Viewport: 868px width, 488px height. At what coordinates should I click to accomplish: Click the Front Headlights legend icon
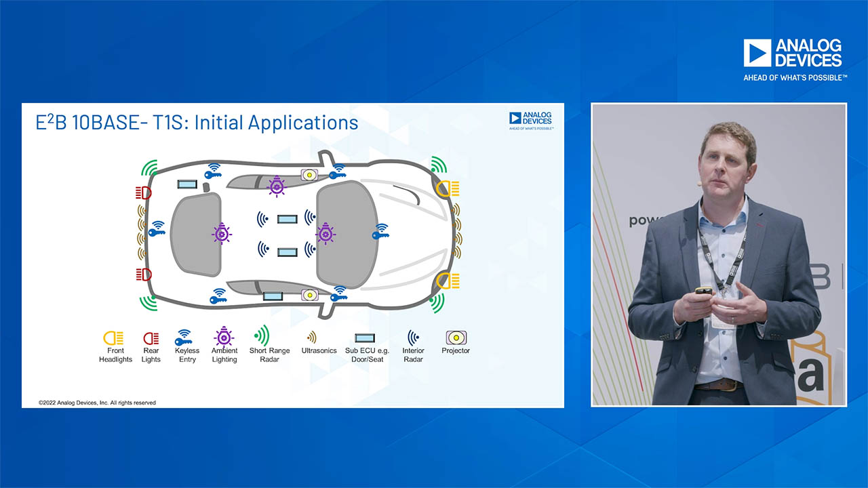click(x=113, y=338)
